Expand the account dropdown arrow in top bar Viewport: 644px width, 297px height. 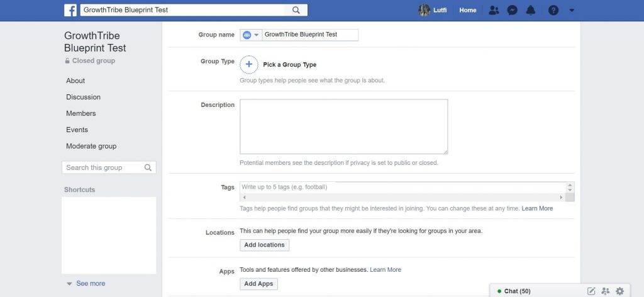coord(572,11)
